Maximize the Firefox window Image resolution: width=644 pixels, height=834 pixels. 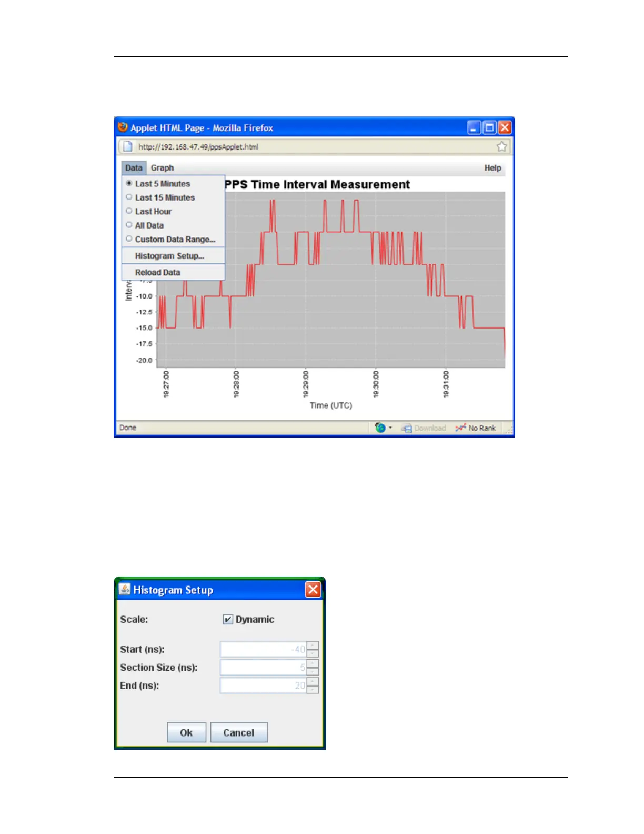pyautogui.click(x=489, y=127)
